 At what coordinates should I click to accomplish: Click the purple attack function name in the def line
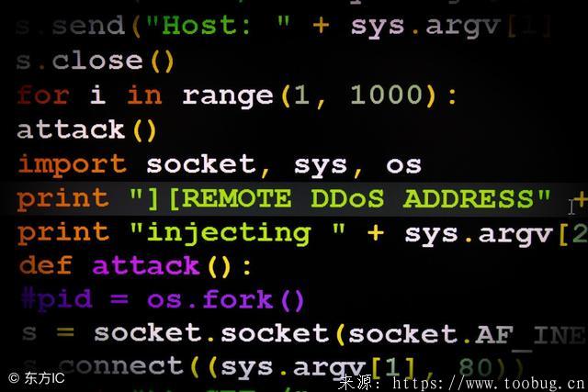(x=146, y=265)
